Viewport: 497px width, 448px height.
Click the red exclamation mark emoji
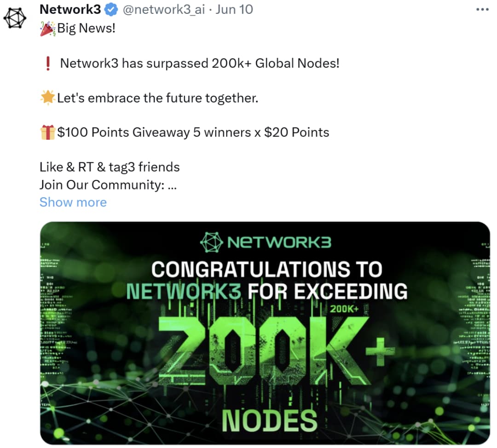click(x=48, y=63)
